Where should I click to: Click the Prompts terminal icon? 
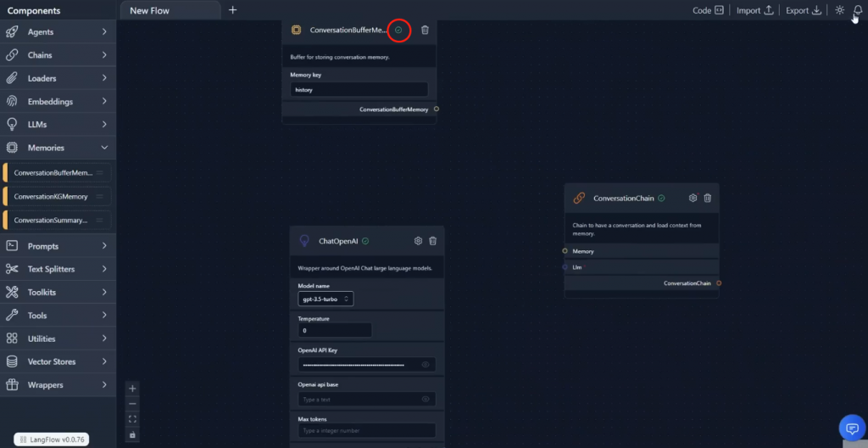[x=12, y=245]
